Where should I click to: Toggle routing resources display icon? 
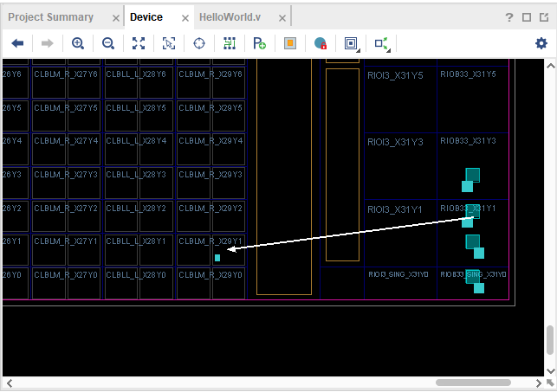(230, 43)
